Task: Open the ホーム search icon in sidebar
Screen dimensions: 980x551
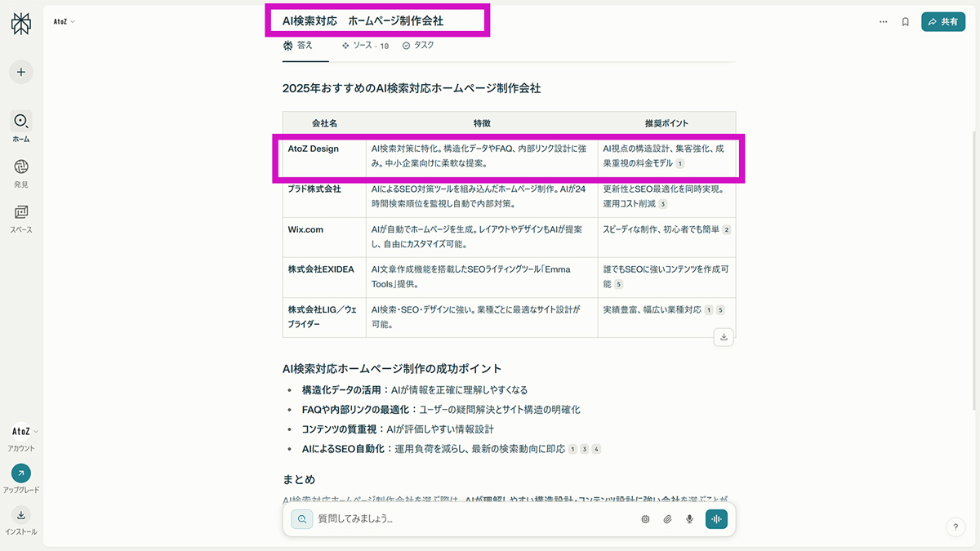Action: tap(21, 122)
